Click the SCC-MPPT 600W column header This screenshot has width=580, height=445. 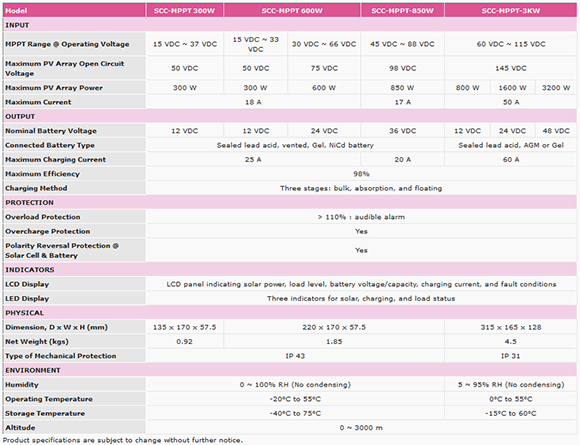coord(292,10)
